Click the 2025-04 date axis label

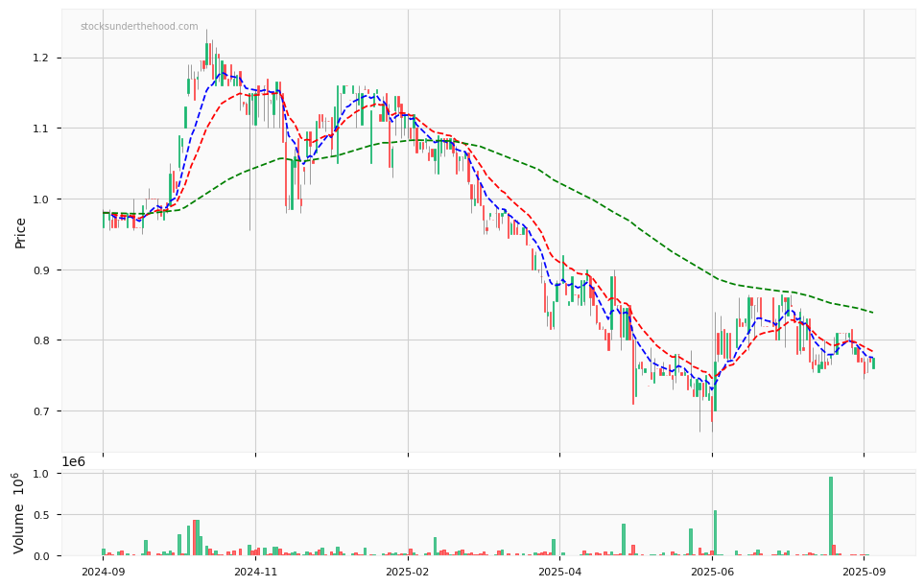click(x=559, y=572)
